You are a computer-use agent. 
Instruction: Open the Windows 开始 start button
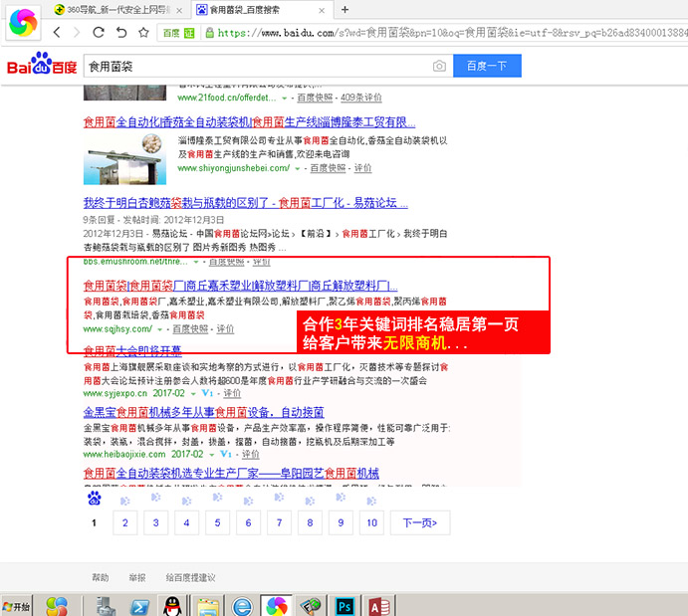pyautogui.click(x=16, y=607)
